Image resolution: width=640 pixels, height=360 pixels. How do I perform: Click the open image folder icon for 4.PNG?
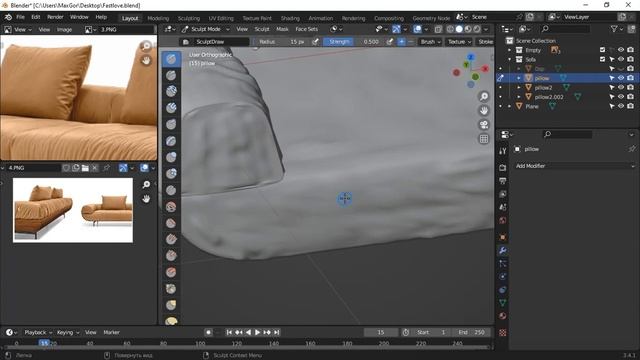[85, 168]
